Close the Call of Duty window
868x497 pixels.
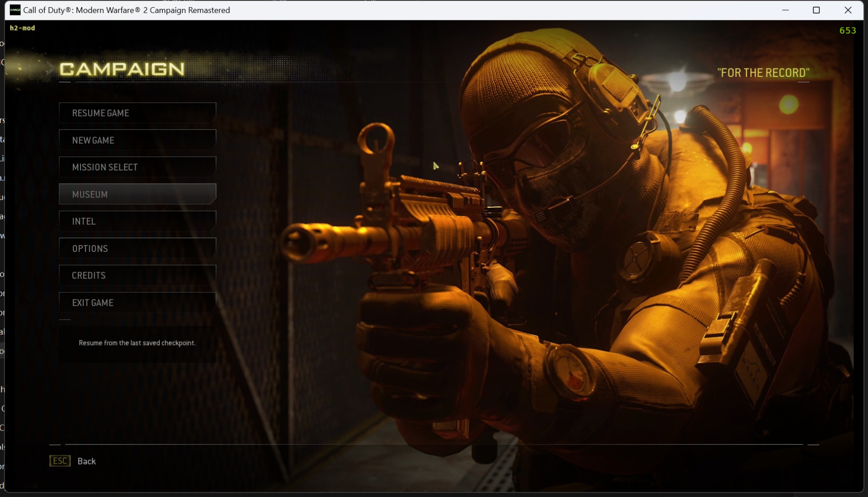coord(848,10)
